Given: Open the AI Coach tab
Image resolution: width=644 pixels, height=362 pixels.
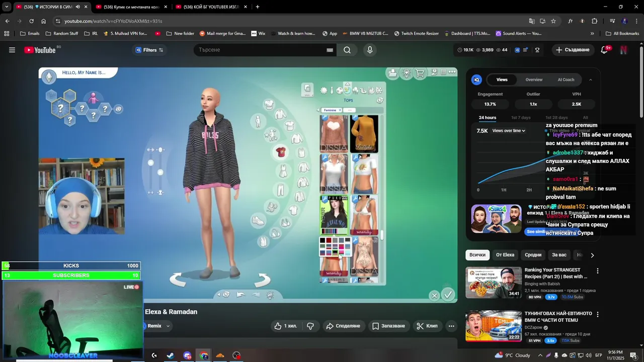Looking at the screenshot, I should point(566,79).
